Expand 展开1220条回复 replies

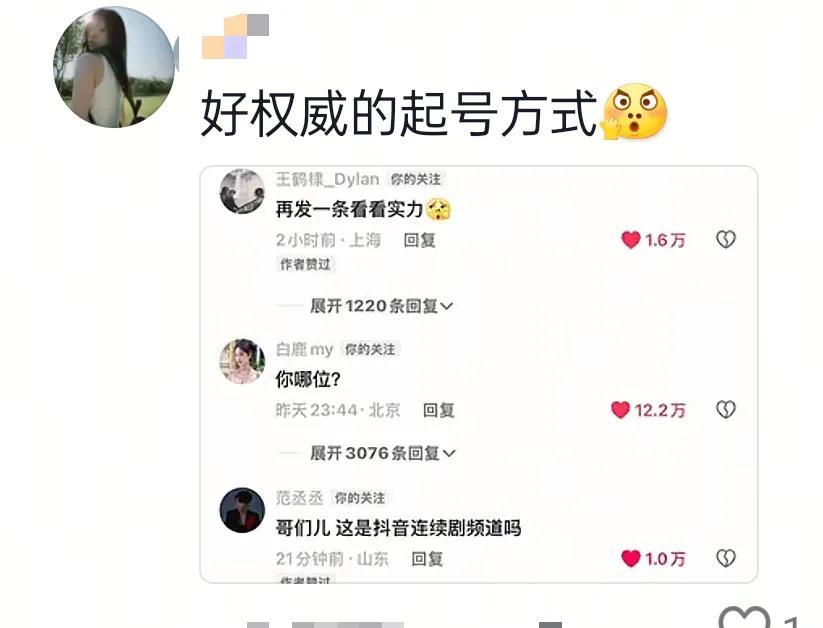pyautogui.click(x=382, y=306)
